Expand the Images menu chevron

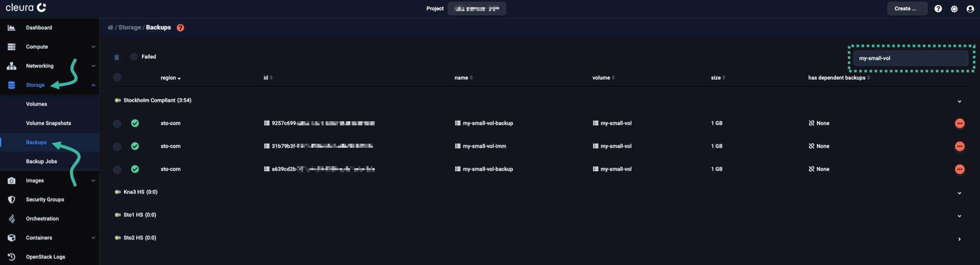tap(93, 180)
